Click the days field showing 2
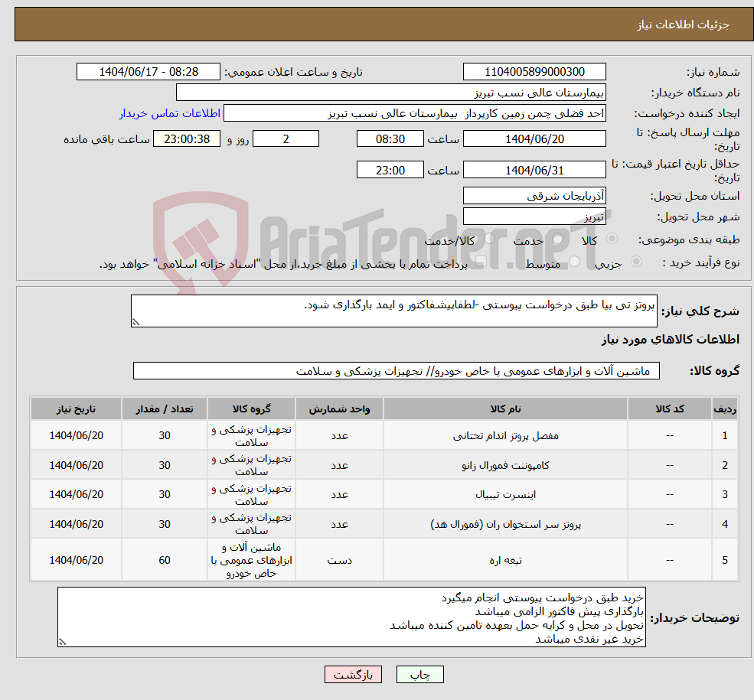754x700 pixels. pyautogui.click(x=286, y=138)
